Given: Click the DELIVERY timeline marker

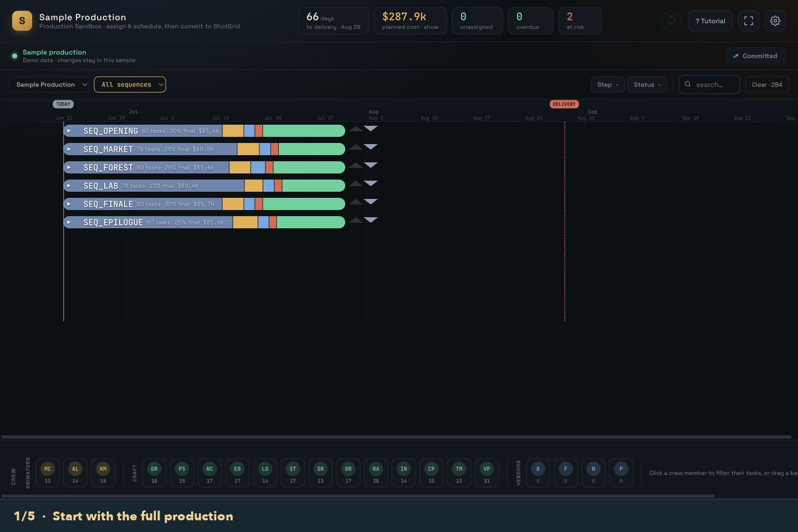Looking at the screenshot, I should point(564,104).
